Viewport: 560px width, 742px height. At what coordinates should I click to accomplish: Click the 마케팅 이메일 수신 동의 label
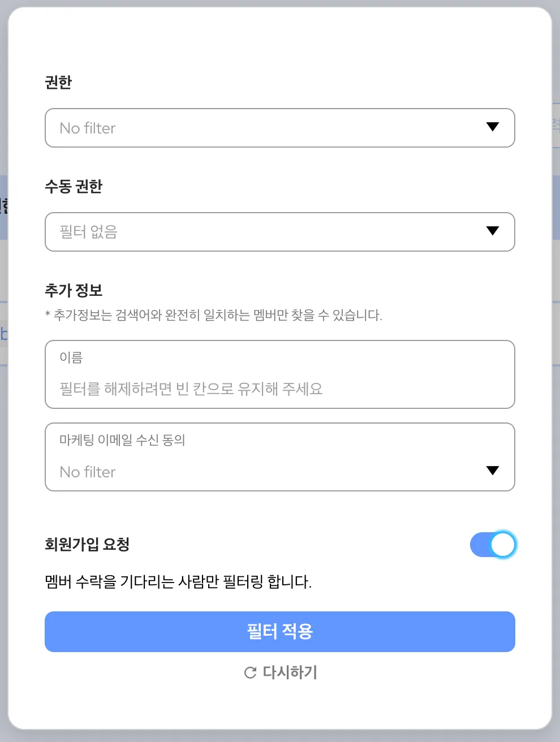pos(122,440)
